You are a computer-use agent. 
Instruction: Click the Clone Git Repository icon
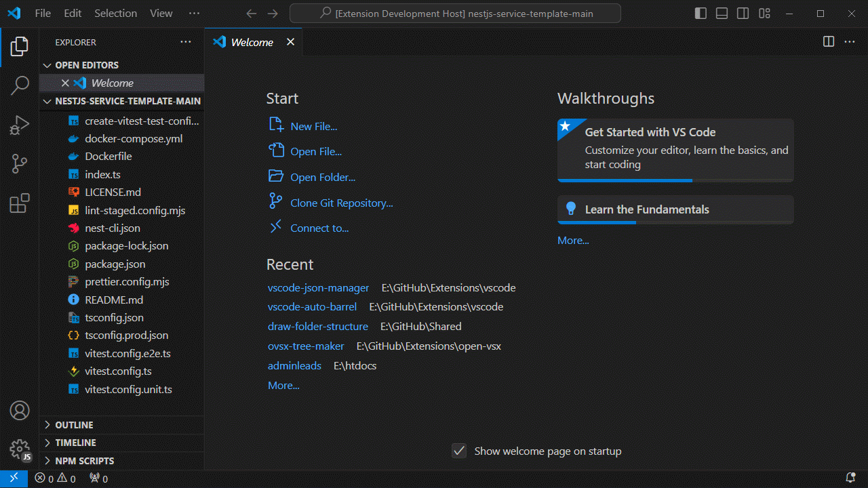275,202
